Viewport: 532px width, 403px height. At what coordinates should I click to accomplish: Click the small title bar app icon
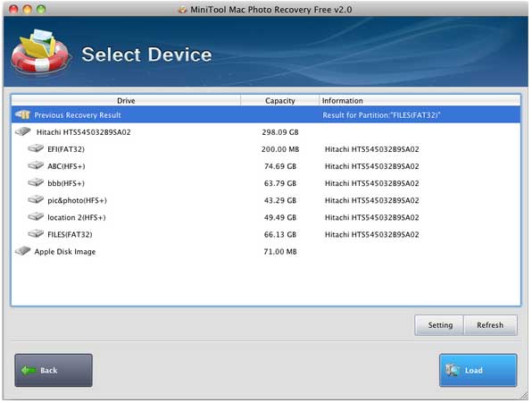[x=182, y=10]
